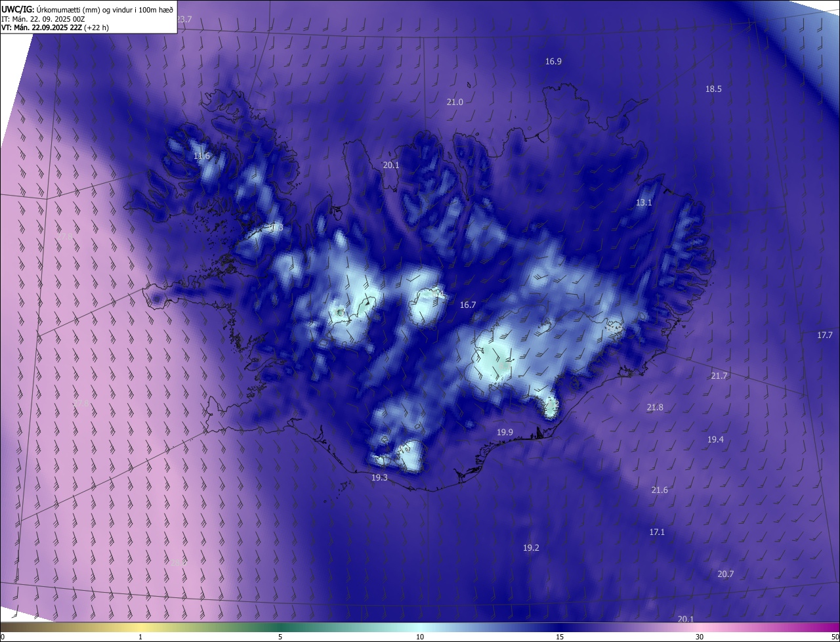This screenshot has height=642, width=840.
Task: Click the 19.2 map value
Action: 531,547
